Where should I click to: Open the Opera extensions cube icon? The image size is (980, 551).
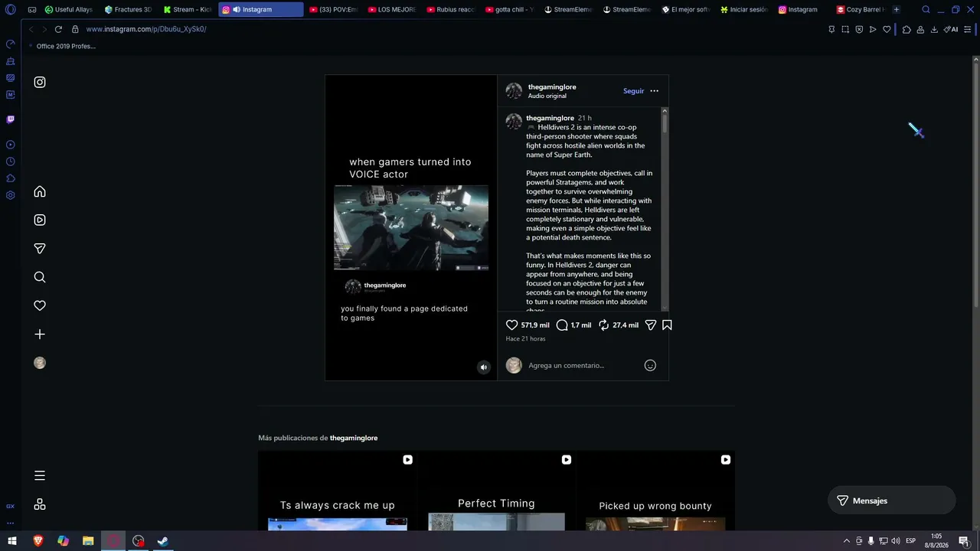(x=906, y=29)
